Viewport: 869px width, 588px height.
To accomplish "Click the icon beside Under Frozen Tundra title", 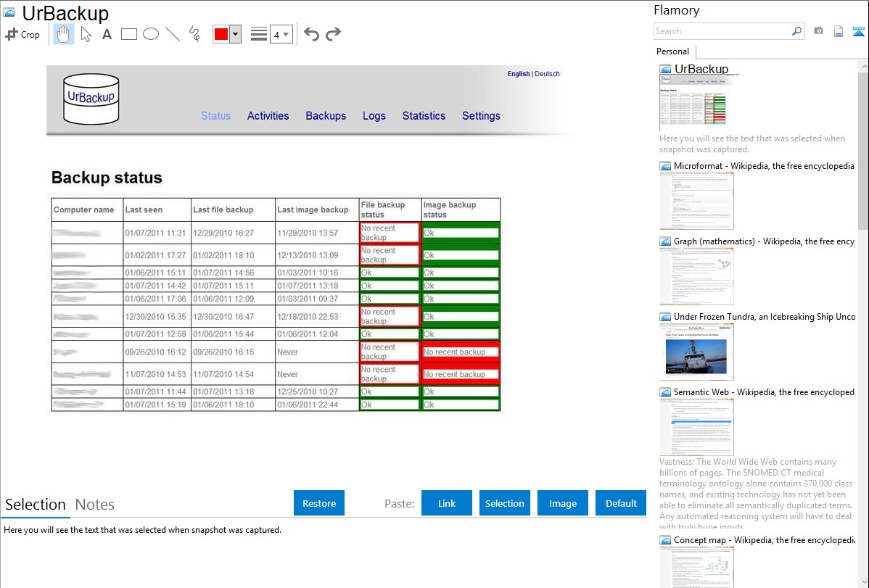I will 665,317.
